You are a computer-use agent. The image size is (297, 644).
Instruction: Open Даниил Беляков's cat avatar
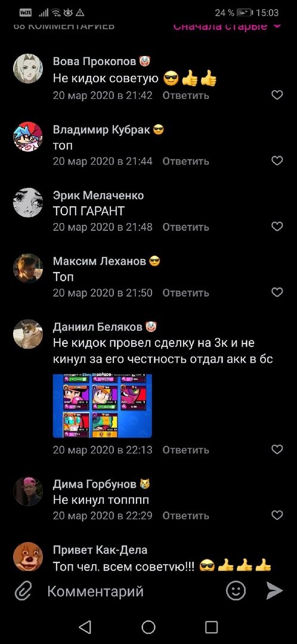[28, 334]
